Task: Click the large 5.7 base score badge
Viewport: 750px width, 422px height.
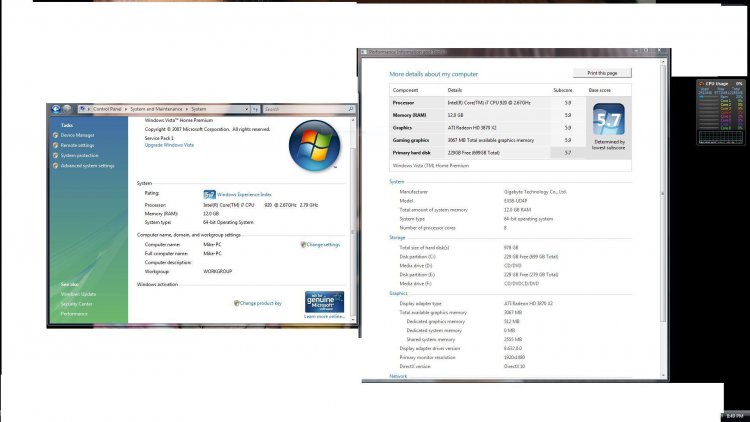Action: click(608, 119)
